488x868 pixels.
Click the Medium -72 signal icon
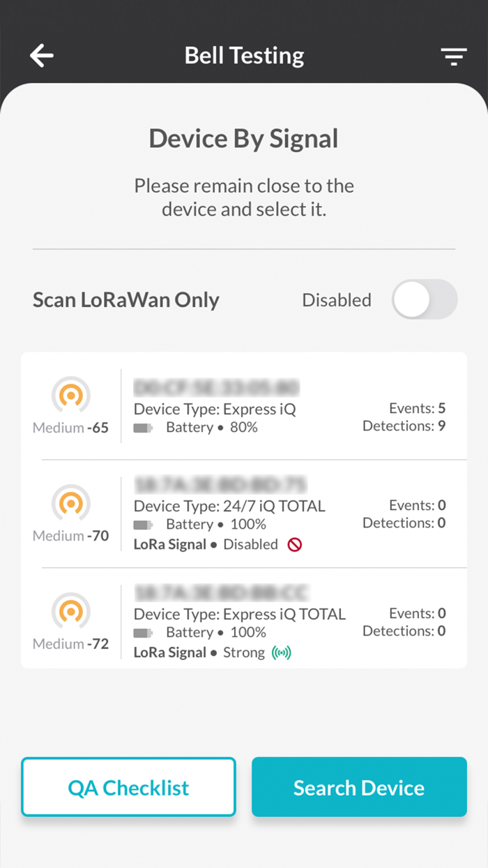(70, 611)
